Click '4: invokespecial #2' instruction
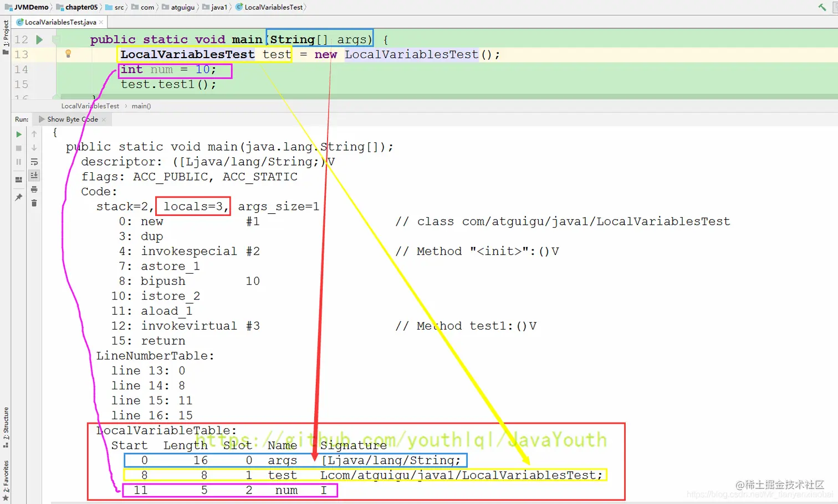 pyautogui.click(x=190, y=251)
